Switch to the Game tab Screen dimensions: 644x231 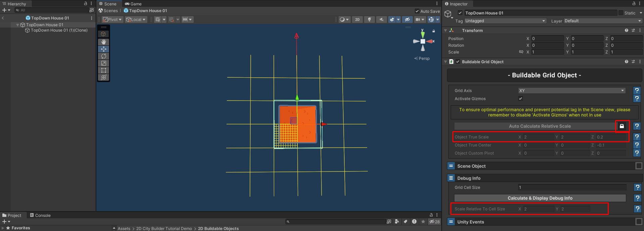click(133, 4)
